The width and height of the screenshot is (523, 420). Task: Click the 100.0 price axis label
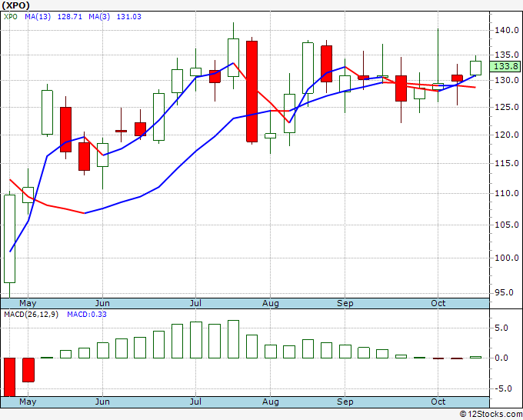pyautogui.click(x=507, y=258)
